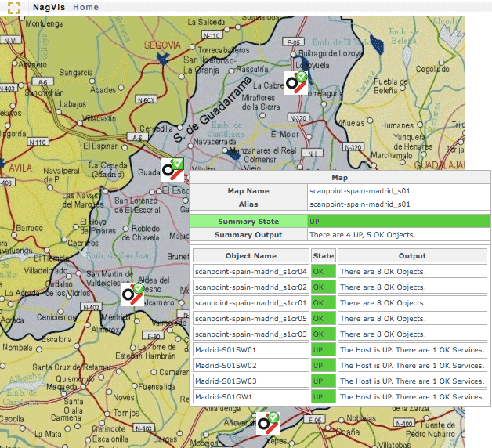Click the NagVis title text
492x448 pixels.
click(x=49, y=7)
